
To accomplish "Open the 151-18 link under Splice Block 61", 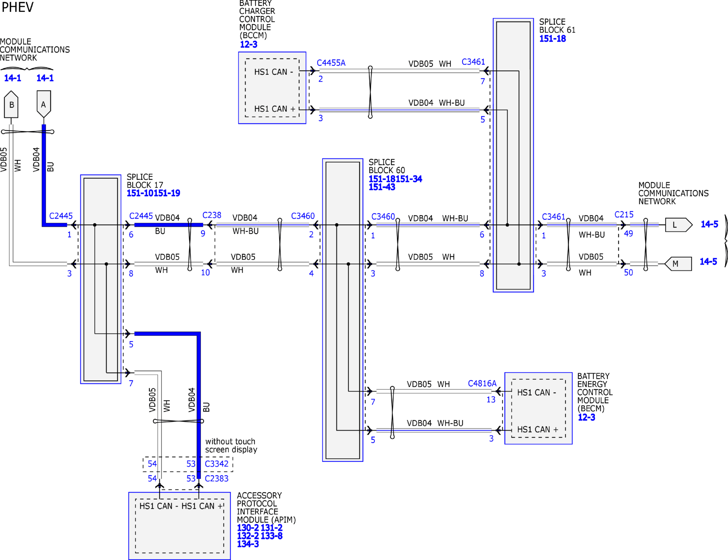I will (x=553, y=39).
